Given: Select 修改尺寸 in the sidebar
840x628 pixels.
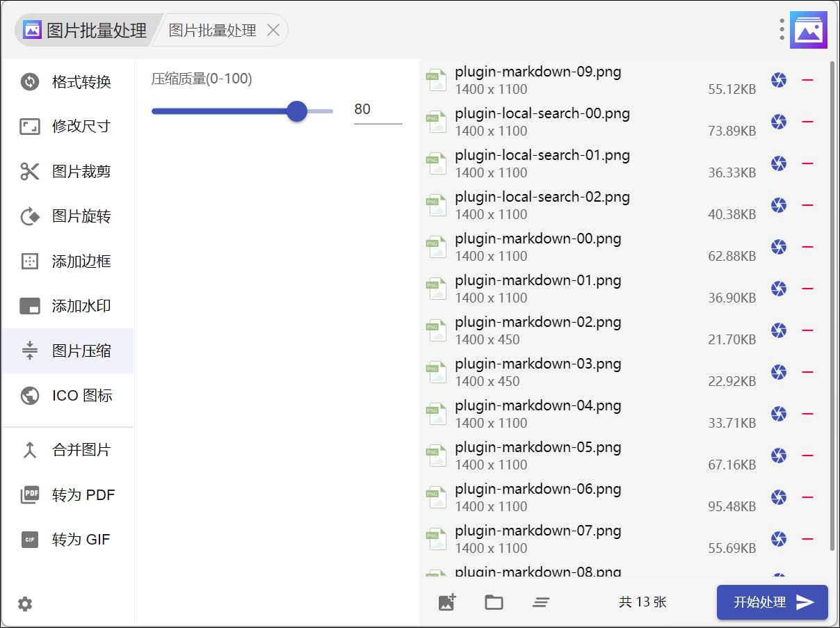Looking at the screenshot, I should (67, 127).
